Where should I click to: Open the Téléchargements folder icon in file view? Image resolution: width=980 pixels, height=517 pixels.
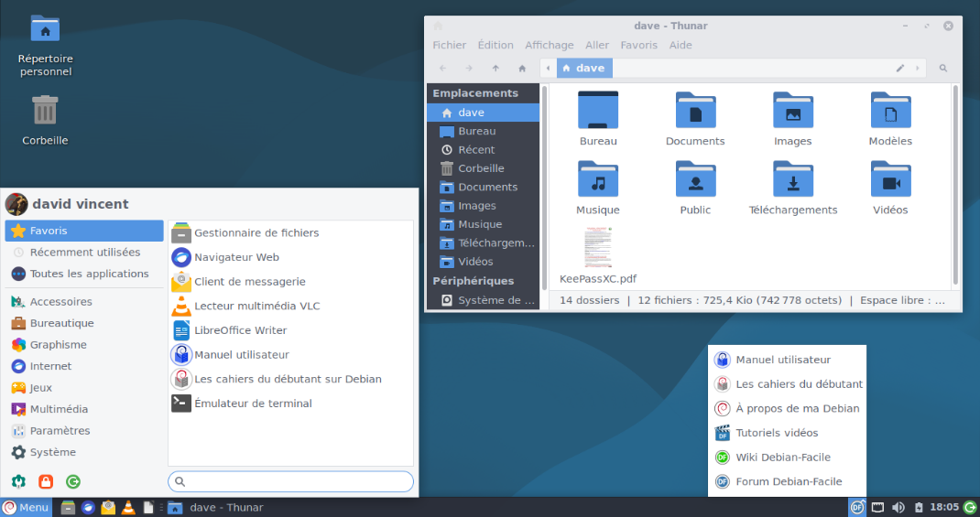click(792, 179)
